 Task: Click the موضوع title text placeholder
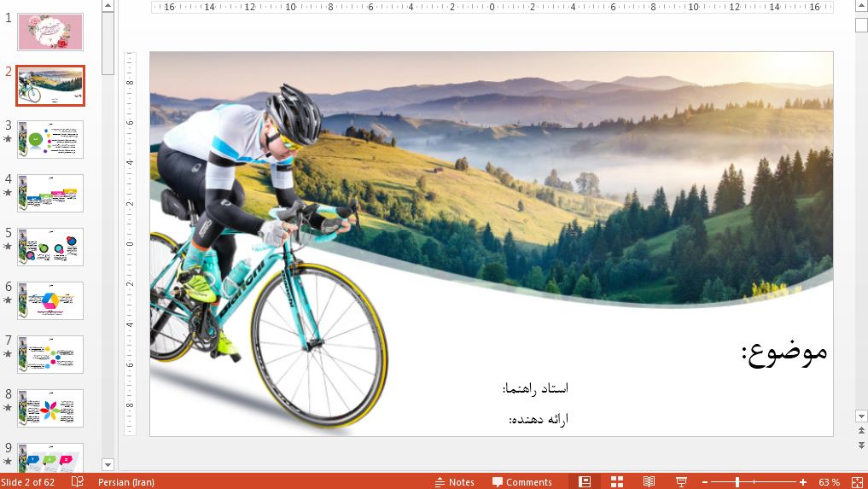pos(784,352)
